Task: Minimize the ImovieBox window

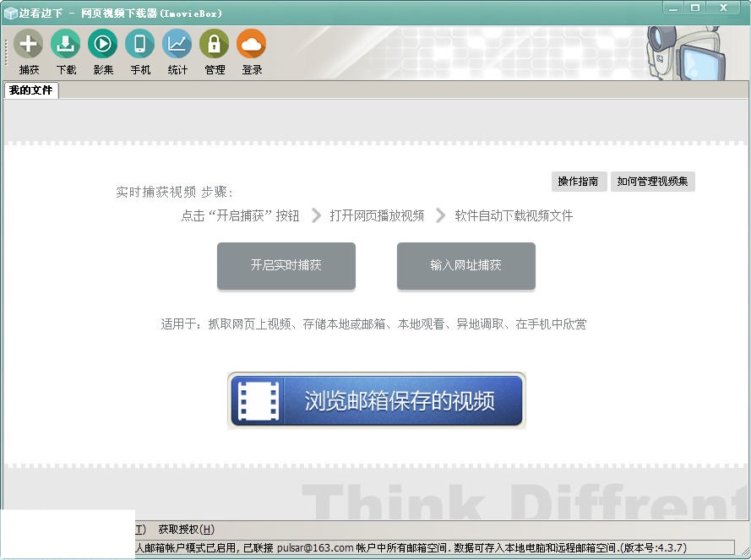Action: pyautogui.click(x=672, y=8)
